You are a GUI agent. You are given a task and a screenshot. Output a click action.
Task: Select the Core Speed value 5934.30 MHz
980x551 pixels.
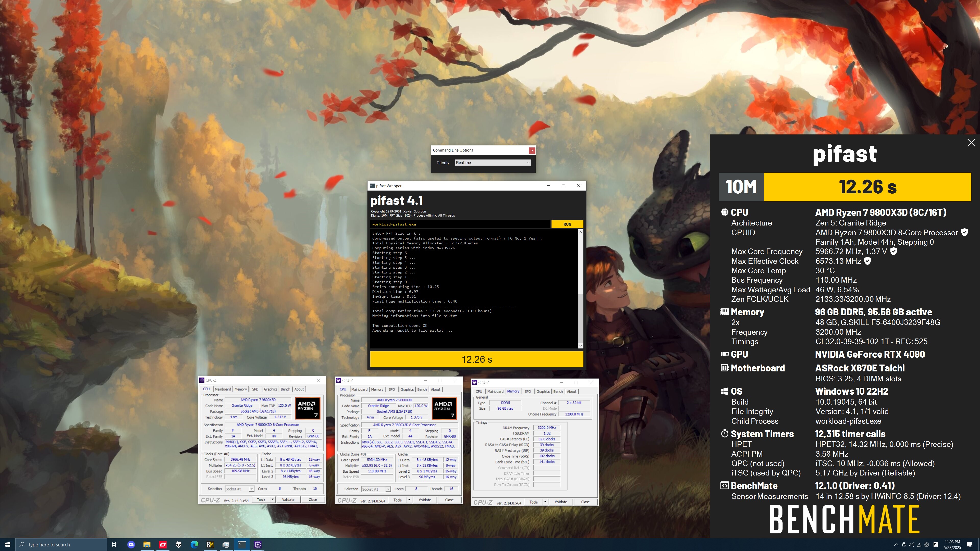click(377, 460)
